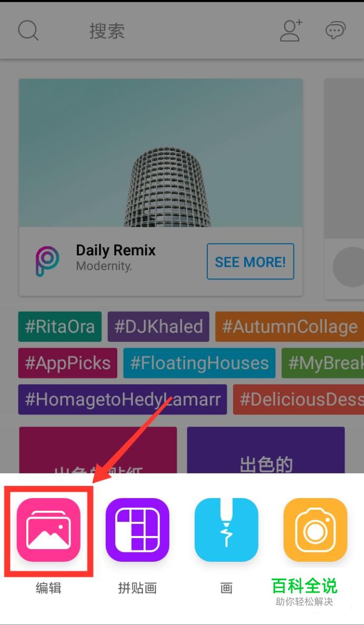The width and height of the screenshot is (364, 625).
Task: Open the chat messages icon
Action: tap(335, 31)
